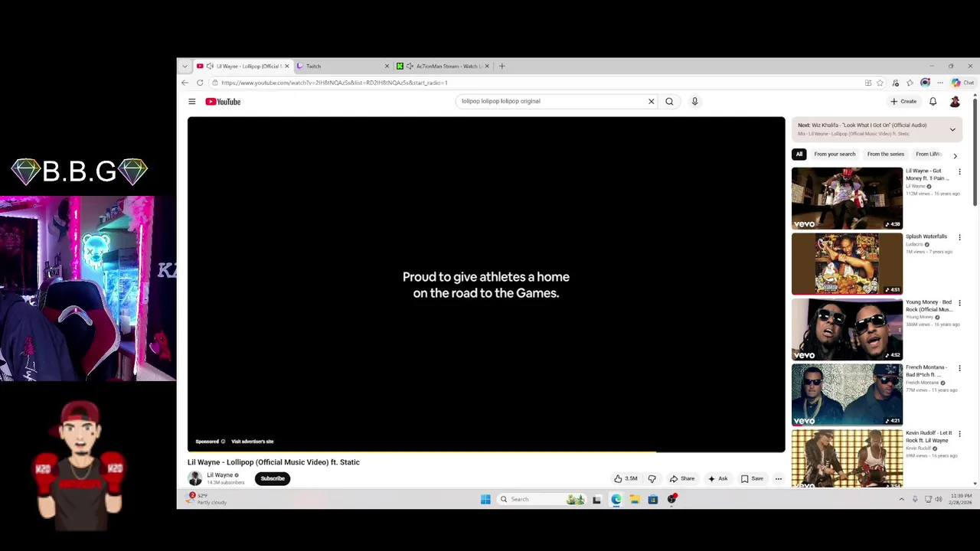The height and width of the screenshot is (551, 980).
Task: Open the Windows Start menu
Action: 485,499
